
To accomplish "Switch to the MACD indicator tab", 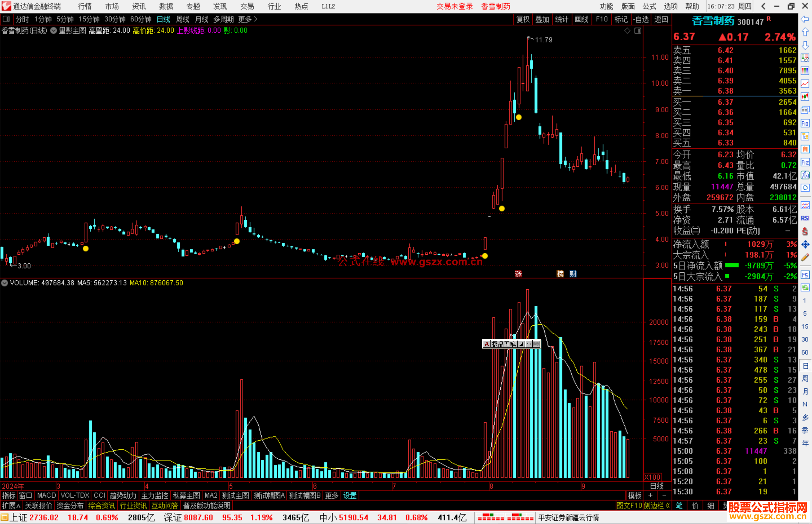I will [46, 495].
